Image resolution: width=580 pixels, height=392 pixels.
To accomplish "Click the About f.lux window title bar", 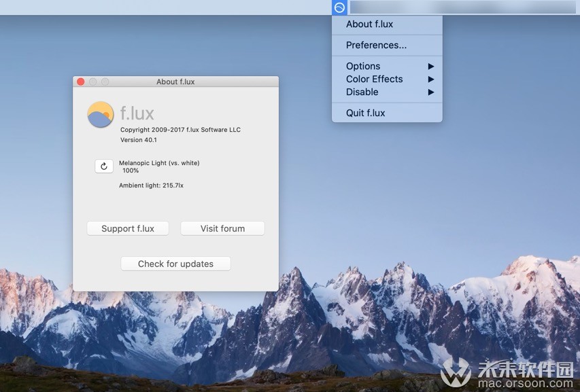I will [x=175, y=81].
